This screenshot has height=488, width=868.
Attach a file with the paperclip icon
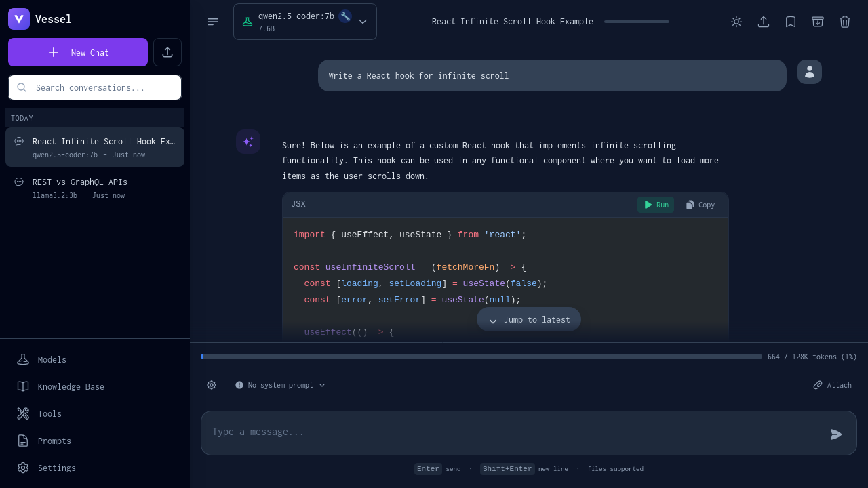point(833,385)
